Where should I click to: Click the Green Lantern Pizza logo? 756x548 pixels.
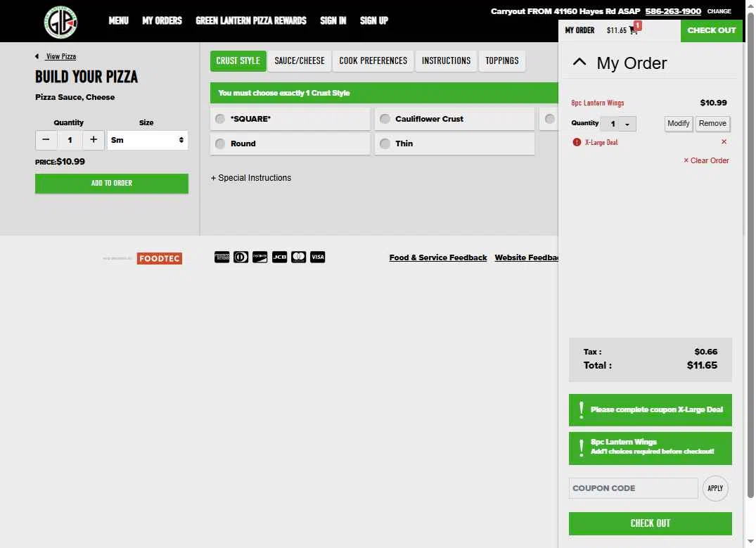click(60, 23)
